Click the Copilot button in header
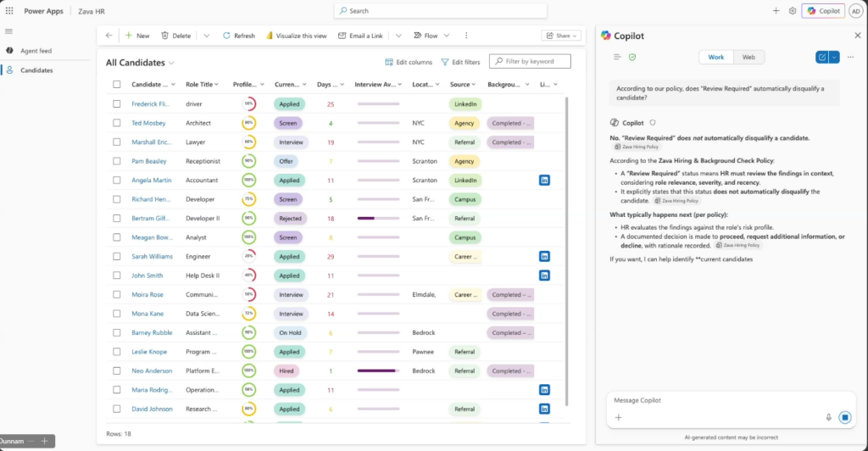The image size is (868, 451). click(x=822, y=11)
